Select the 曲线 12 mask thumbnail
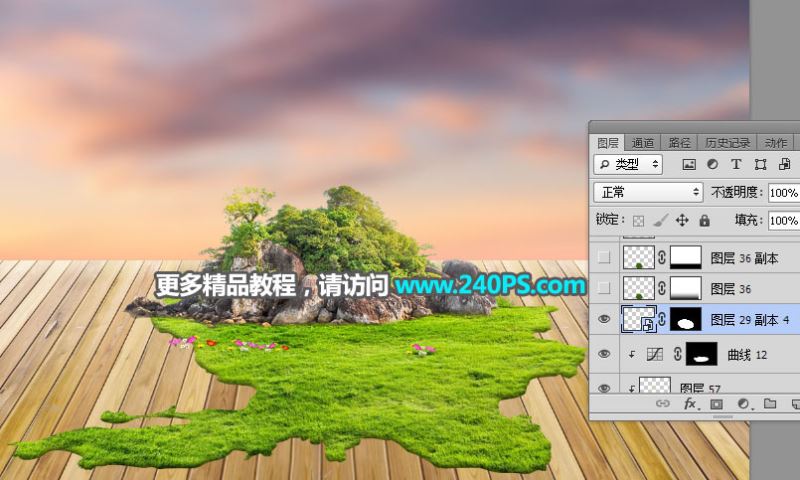 click(702, 354)
